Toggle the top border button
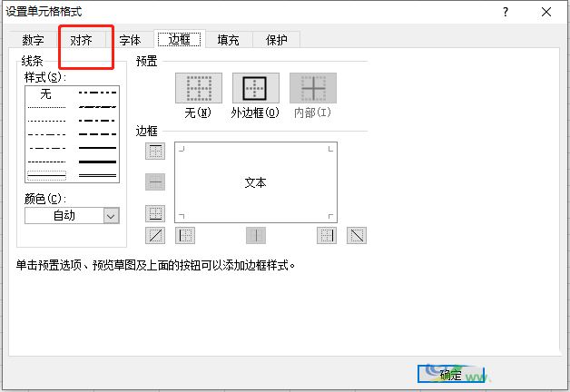Screen dimensions: 570x392 (155, 151)
